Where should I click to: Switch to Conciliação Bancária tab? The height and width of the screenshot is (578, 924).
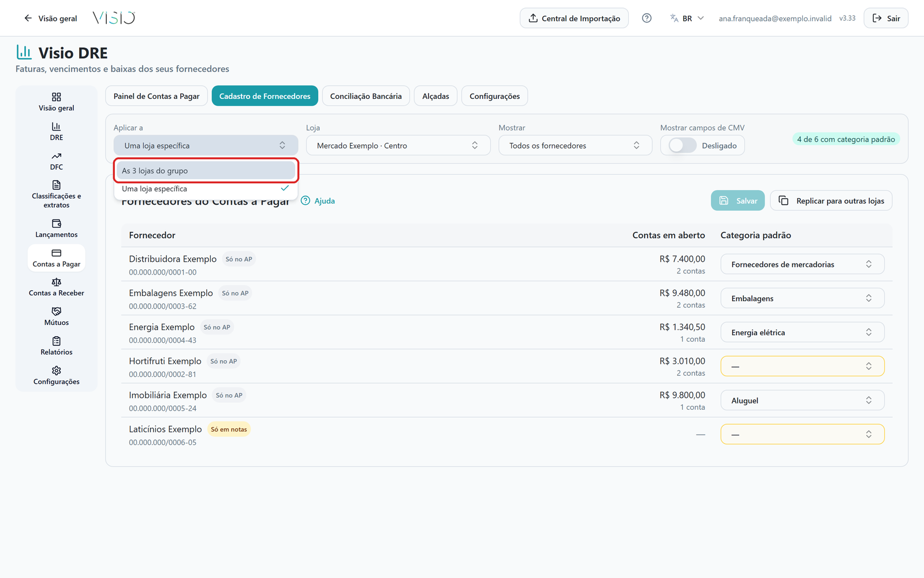pos(366,96)
